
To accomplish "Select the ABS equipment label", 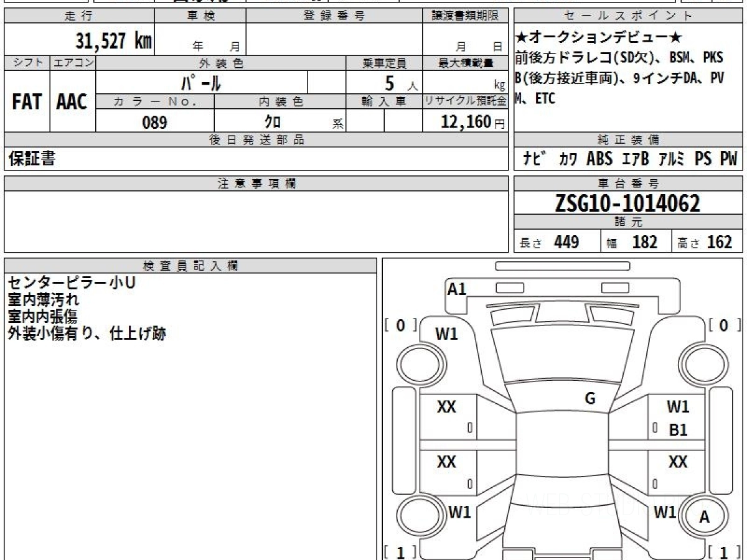I will tap(599, 159).
